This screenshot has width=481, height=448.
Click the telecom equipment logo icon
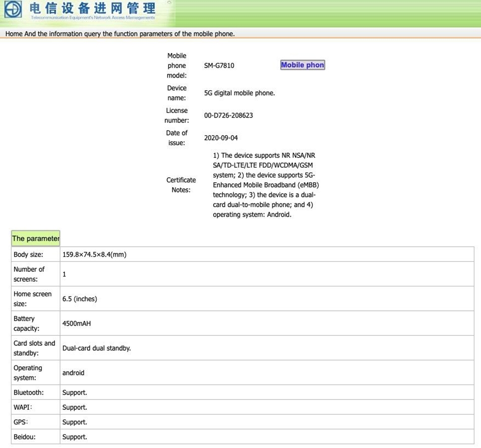point(13,9)
